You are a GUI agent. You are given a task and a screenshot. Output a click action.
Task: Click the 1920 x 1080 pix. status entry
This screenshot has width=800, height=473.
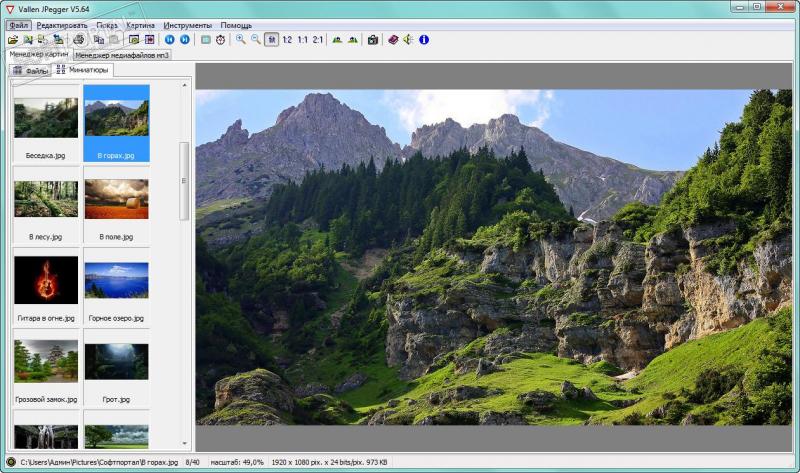329,462
